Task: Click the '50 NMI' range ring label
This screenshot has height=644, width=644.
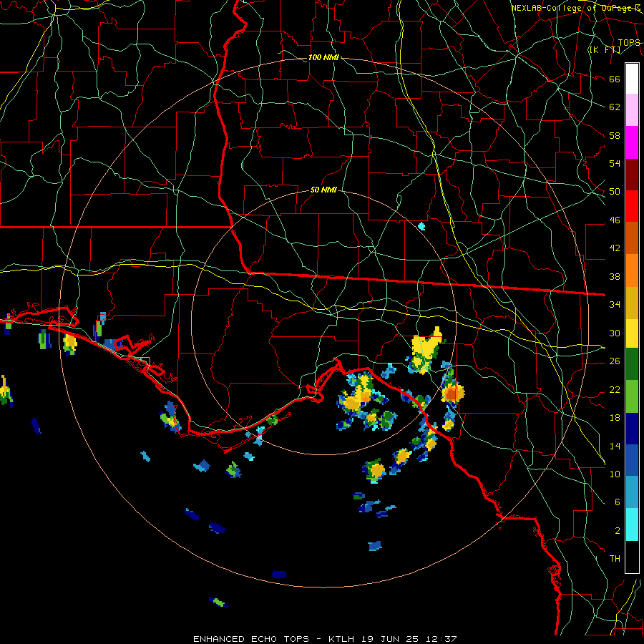Action: [323, 190]
